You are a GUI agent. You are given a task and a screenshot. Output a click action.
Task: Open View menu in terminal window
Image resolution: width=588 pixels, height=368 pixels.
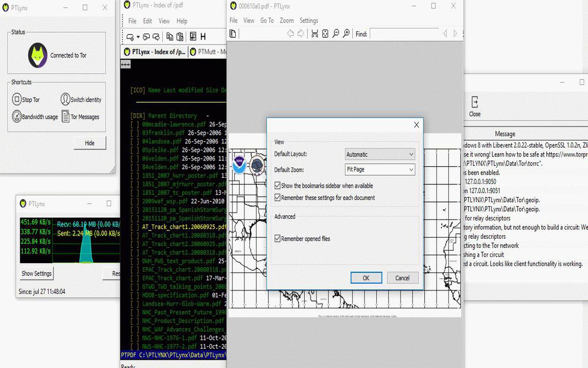click(x=164, y=21)
